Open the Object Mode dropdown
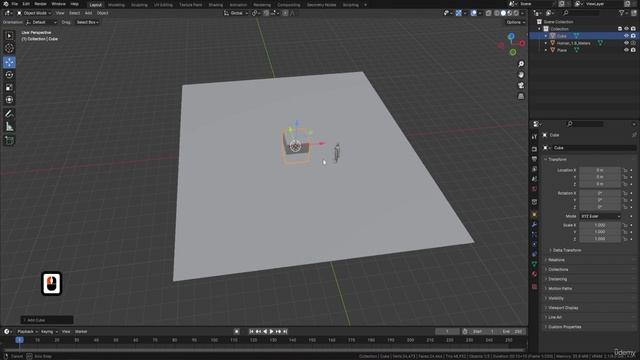The width and height of the screenshot is (640, 360). pos(33,13)
